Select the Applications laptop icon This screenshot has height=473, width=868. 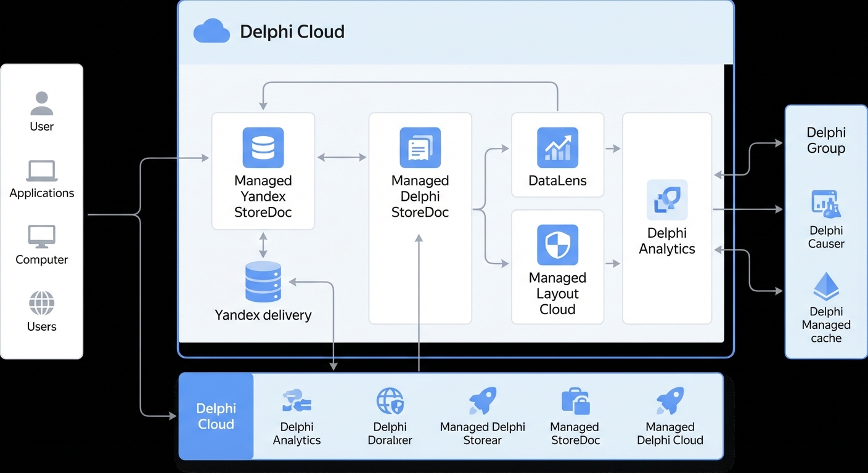click(x=42, y=171)
